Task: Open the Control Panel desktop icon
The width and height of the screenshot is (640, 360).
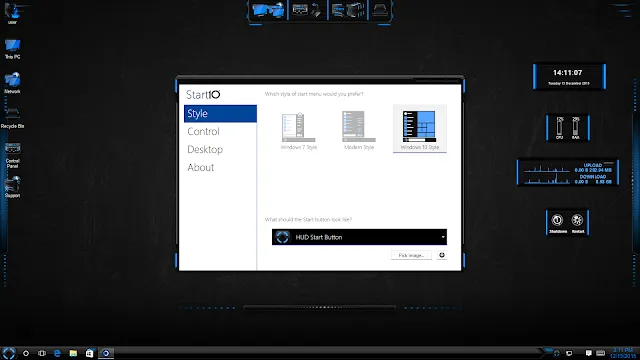Action: point(12,155)
